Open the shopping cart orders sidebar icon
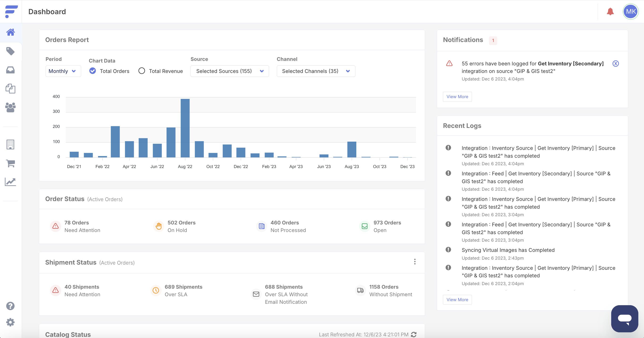 coord(10,164)
